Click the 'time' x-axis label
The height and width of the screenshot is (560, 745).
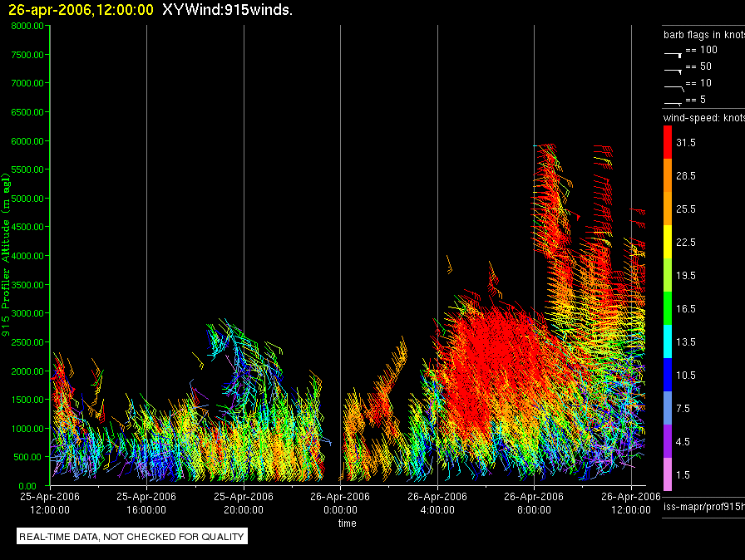click(347, 523)
